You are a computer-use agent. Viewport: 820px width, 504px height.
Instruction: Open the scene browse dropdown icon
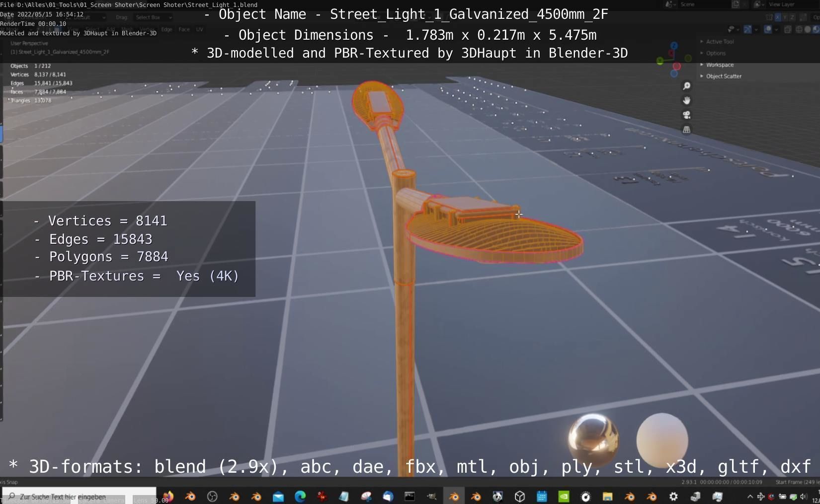670,4
